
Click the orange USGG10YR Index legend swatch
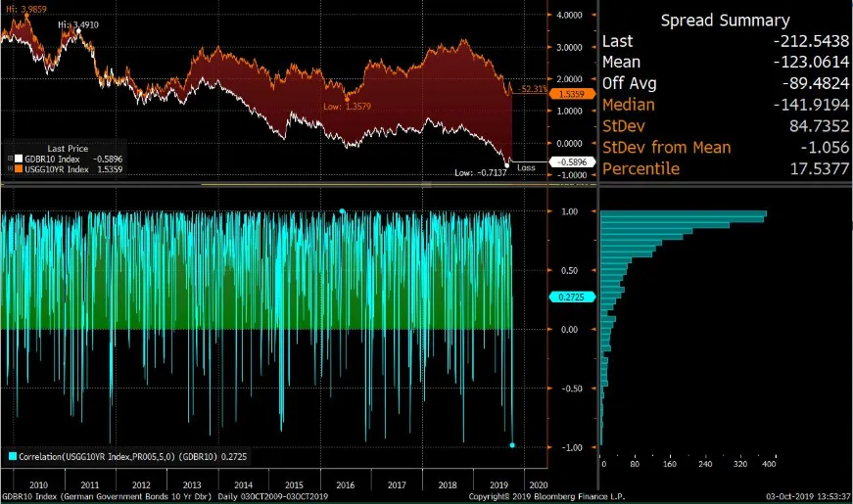tap(19, 169)
